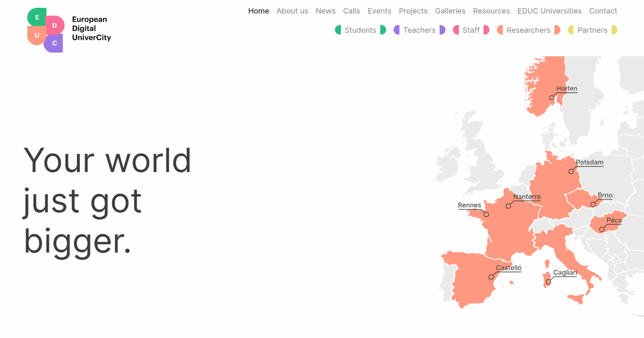Open the Galleries section

pyautogui.click(x=450, y=11)
